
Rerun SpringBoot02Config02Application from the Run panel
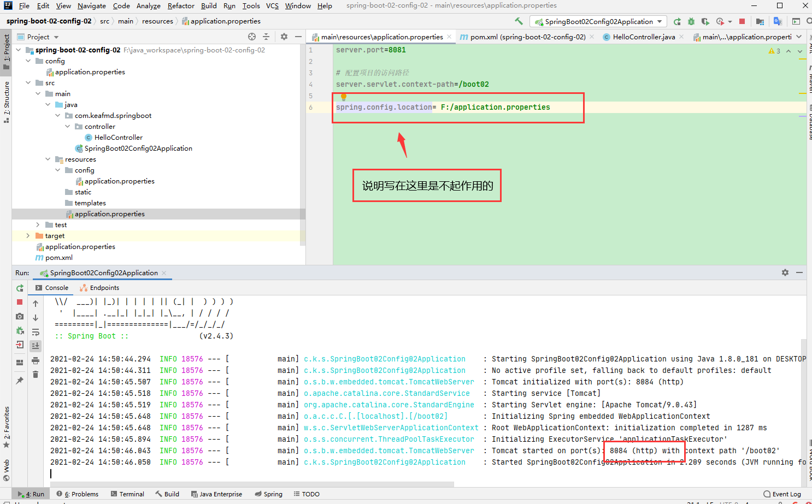pos(20,288)
